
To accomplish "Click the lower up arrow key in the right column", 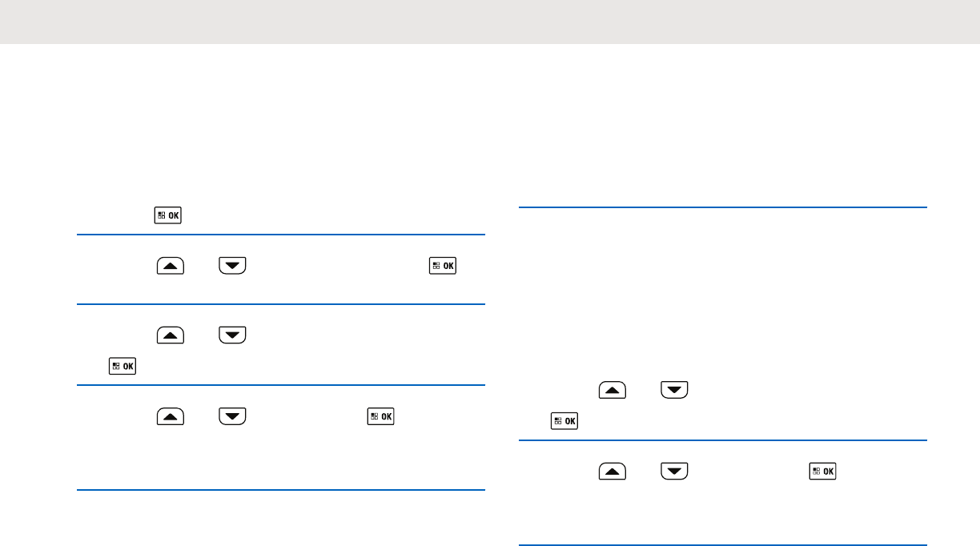I will click(x=612, y=472).
